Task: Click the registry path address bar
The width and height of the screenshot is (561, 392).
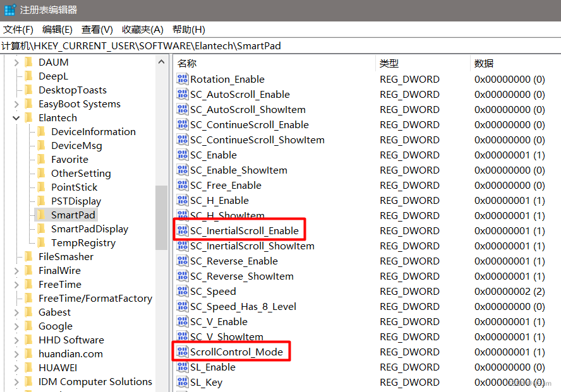Action: (280, 45)
